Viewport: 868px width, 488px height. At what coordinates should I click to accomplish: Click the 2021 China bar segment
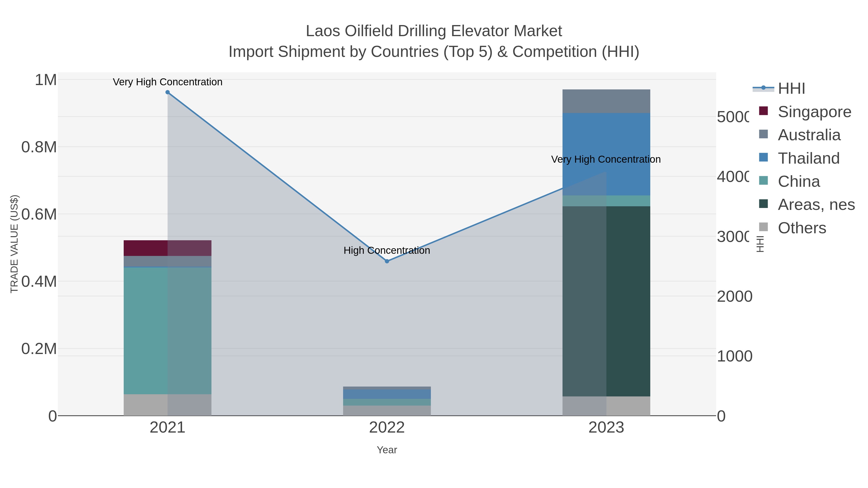click(x=168, y=331)
